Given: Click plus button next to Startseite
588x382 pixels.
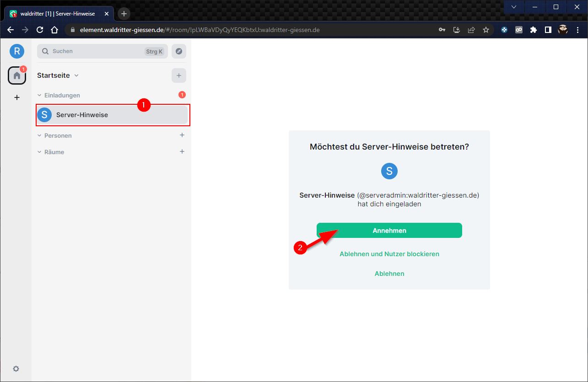Looking at the screenshot, I should point(179,75).
